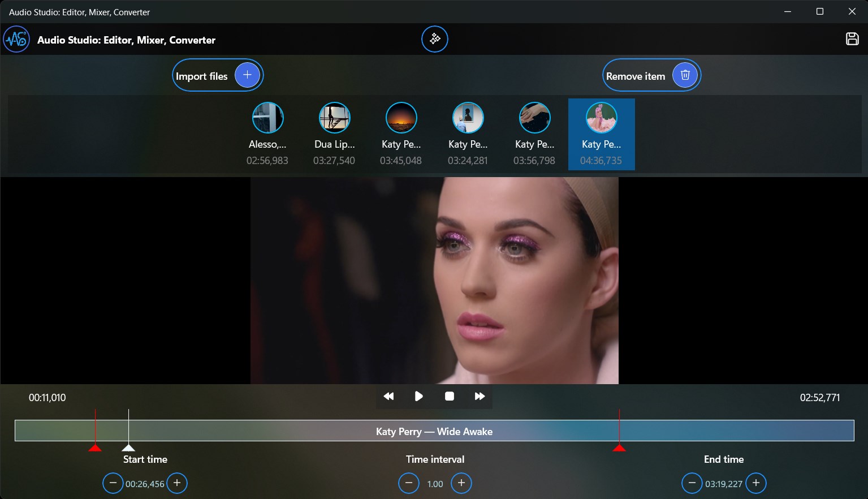
Task: Select the Dua Lipa track thumbnail
Action: coord(334,117)
